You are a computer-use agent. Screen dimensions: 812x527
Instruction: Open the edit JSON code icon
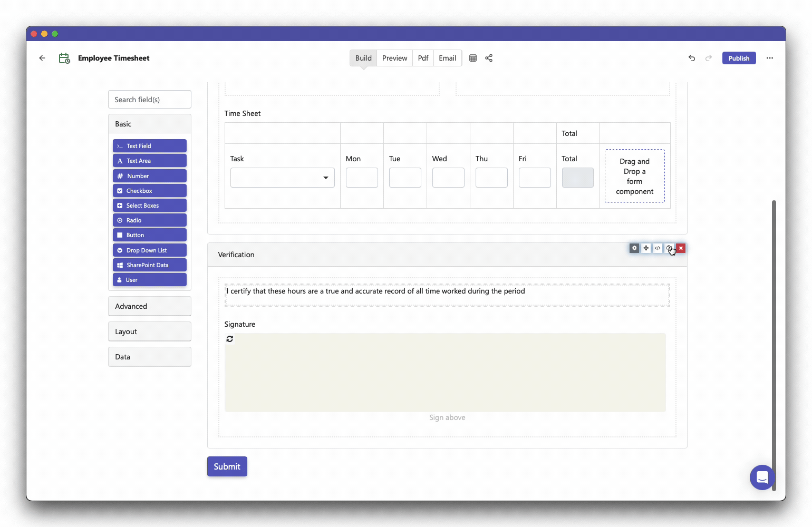[658, 248]
